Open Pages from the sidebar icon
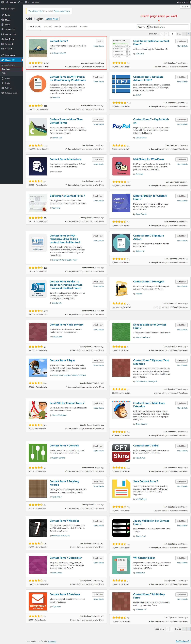191x644 pixels. [3, 24]
